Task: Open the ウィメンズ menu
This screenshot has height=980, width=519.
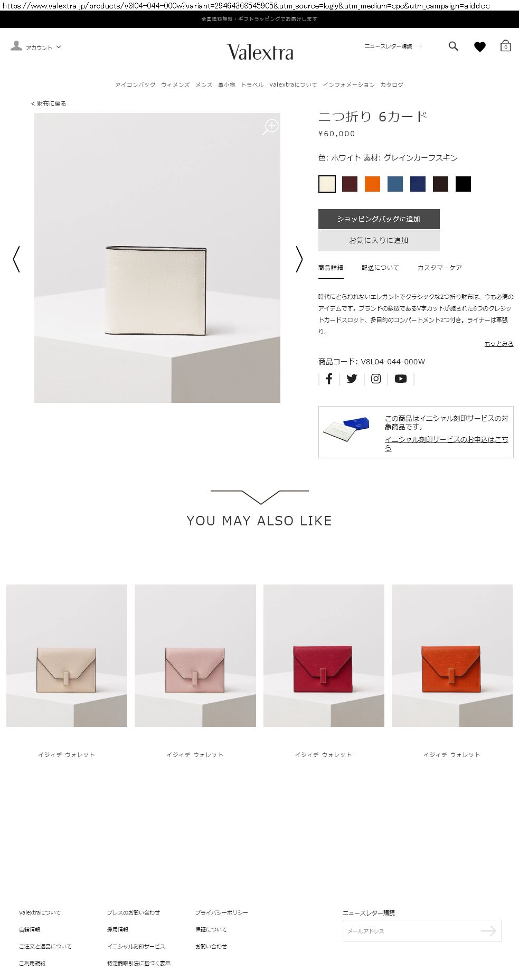Action: 175,84
